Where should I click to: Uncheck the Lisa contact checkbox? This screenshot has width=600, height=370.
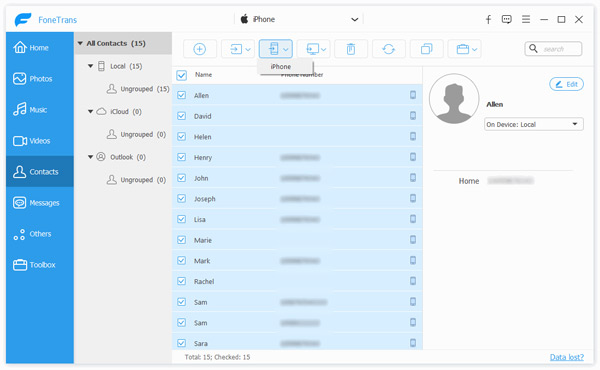(x=182, y=219)
